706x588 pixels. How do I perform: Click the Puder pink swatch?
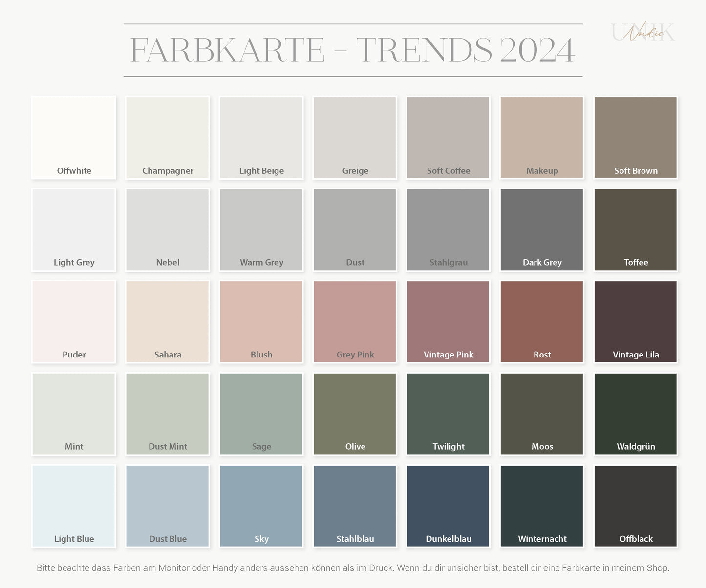pyautogui.click(x=74, y=321)
